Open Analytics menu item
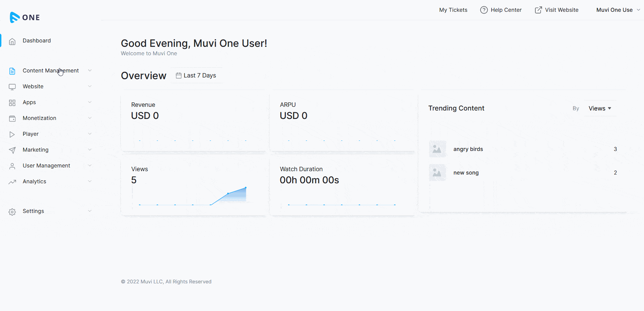644x311 pixels. pyautogui.click(x=34, y=181)
